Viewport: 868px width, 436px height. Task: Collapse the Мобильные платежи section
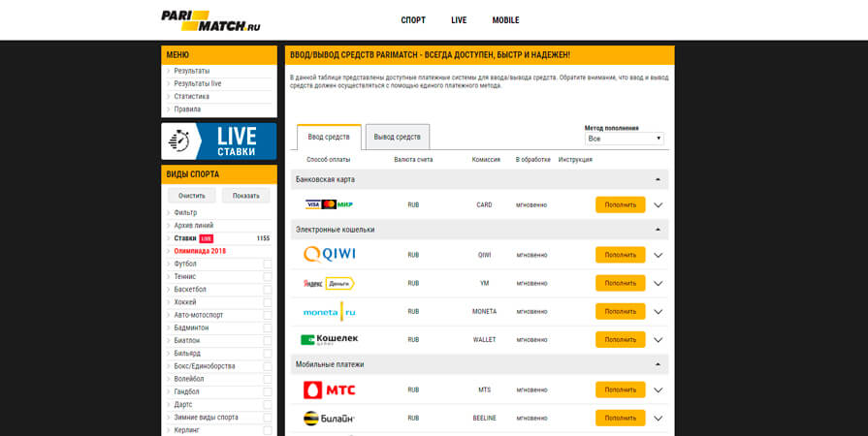658,364
